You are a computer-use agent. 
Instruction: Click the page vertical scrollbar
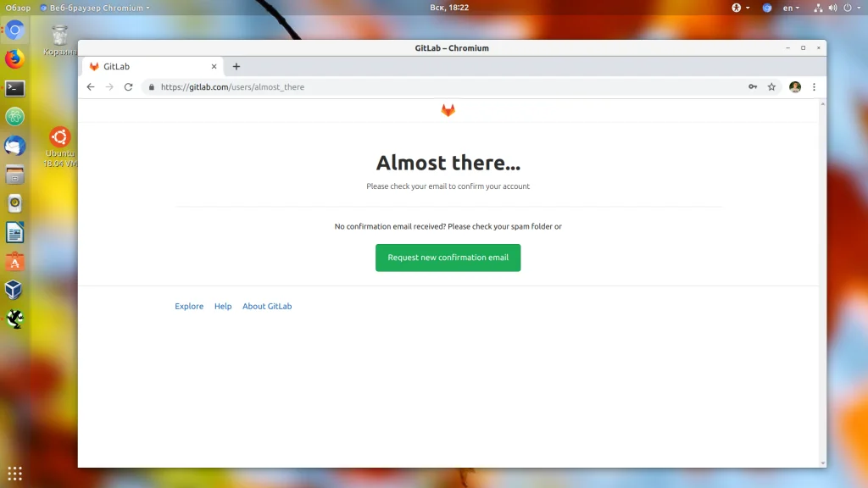point(822,283)
